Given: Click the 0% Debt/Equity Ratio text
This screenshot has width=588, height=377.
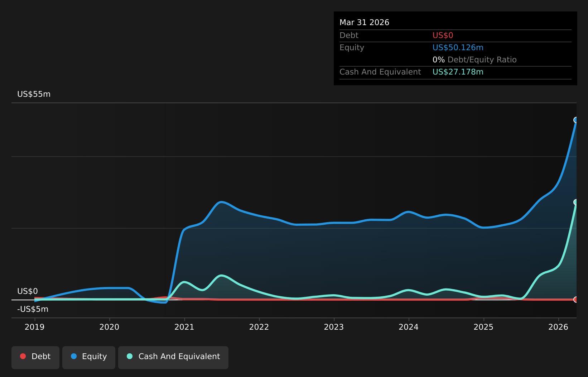Looking at the screenshot, I should pyautogui.click(x=474, y=60).
